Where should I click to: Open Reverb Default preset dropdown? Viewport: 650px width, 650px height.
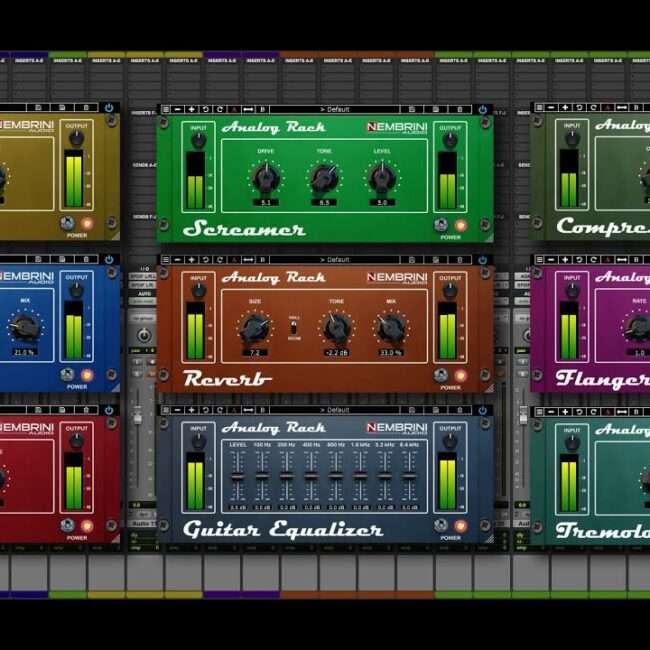(x=335, y=260)
